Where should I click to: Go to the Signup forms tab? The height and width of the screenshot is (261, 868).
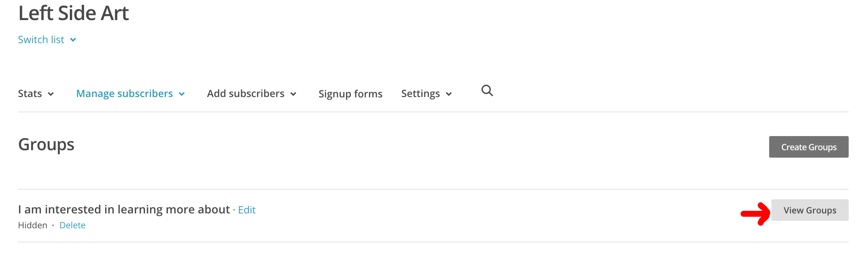[x=350, y=94]
